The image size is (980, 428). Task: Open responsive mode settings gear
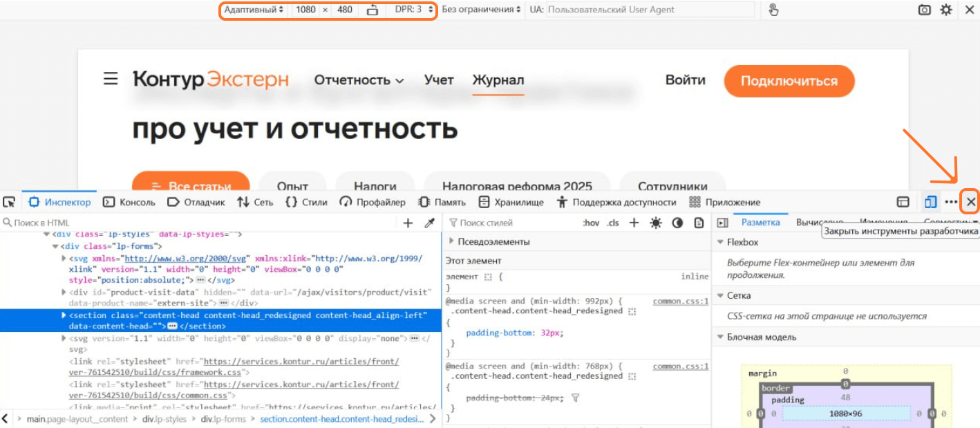pos(946,10)
